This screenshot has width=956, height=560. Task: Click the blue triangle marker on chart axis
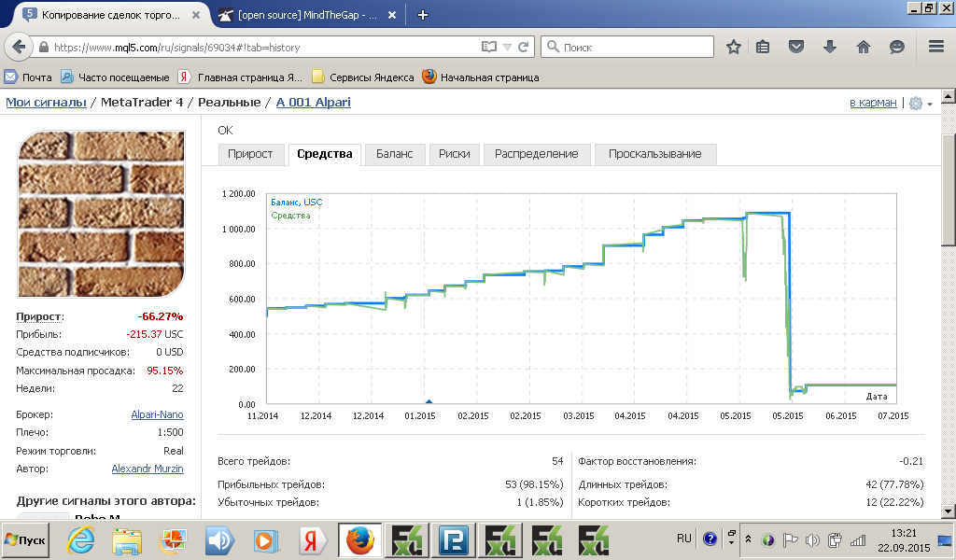coord(429,401)
